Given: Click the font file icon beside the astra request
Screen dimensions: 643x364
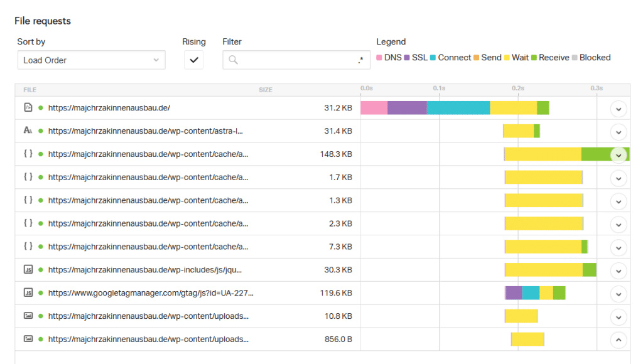Looking at the screenshot, I should pos(28,131).
